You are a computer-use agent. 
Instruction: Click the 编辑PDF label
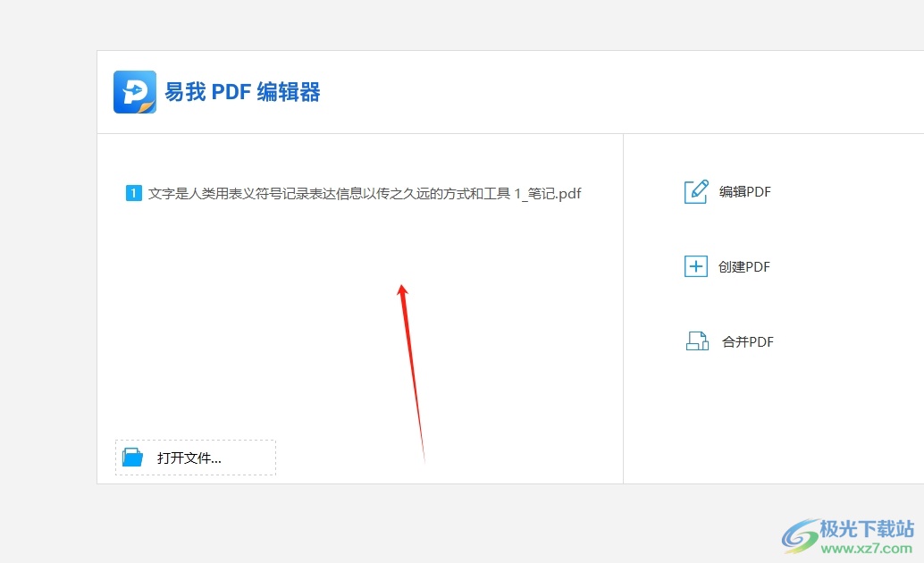pyautogui.click(x=745, y=191)
